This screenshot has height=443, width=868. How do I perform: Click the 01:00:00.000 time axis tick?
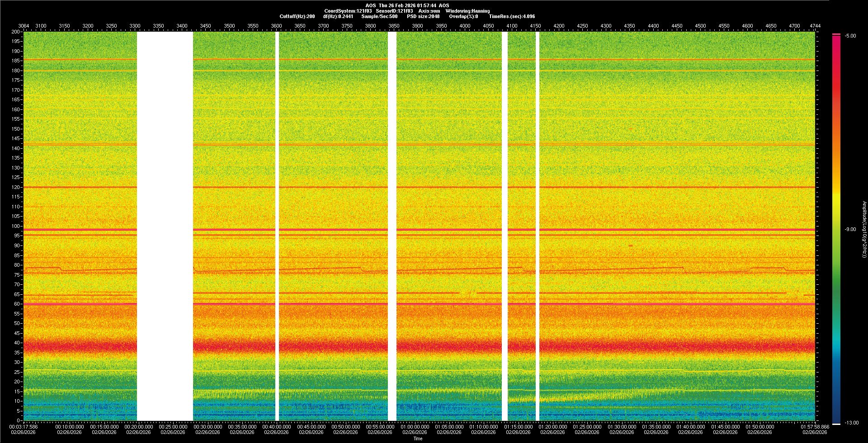click(415, 426)
